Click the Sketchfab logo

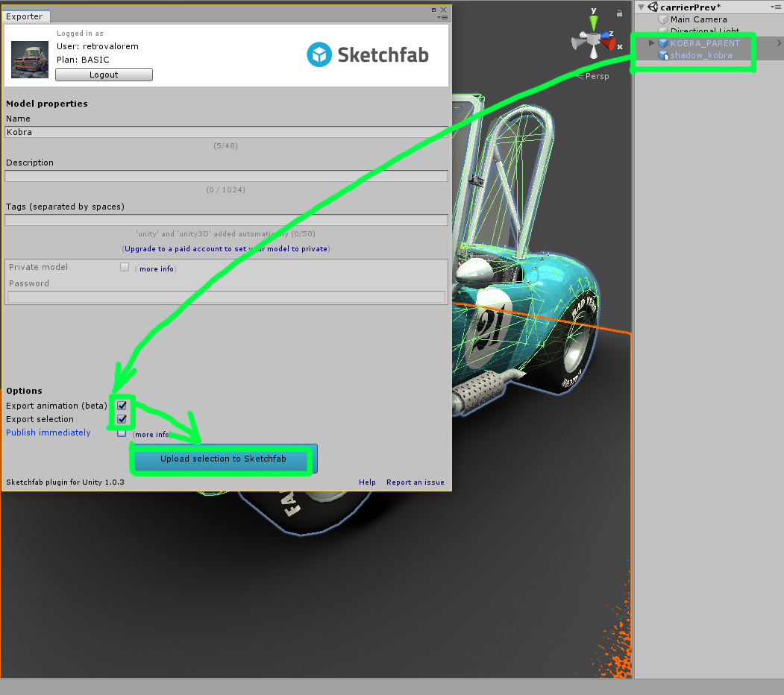pos(368,54)
